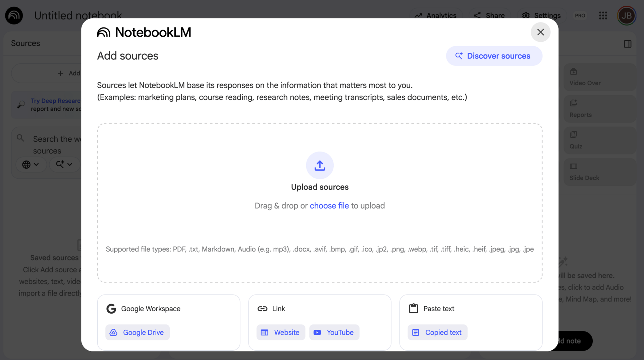The image size is (644, 360).
Task: Add a source from Google Drive
Action: point(138,332)
